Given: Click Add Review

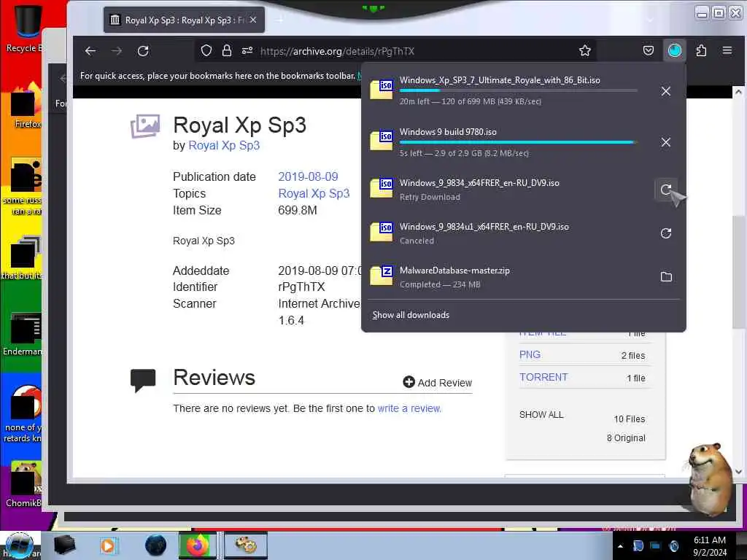Looking at the screenshot, I should [x=438, y=382].
